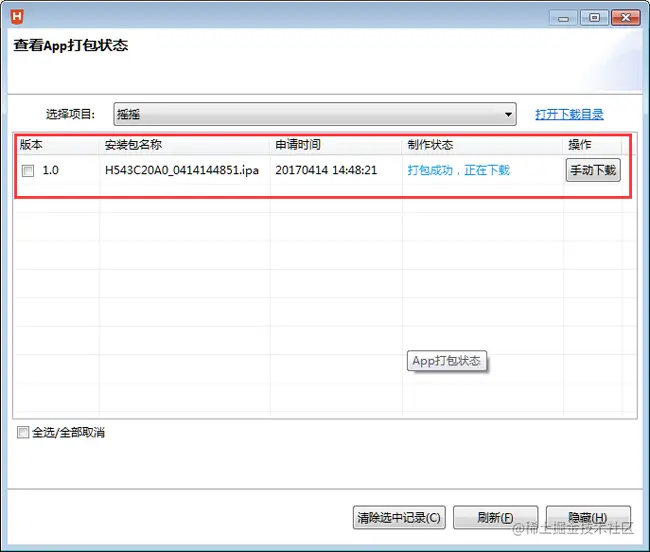Screen dimensions: 650x552
Task: Click the 刷新(F) button
Action: pos(495,517)
